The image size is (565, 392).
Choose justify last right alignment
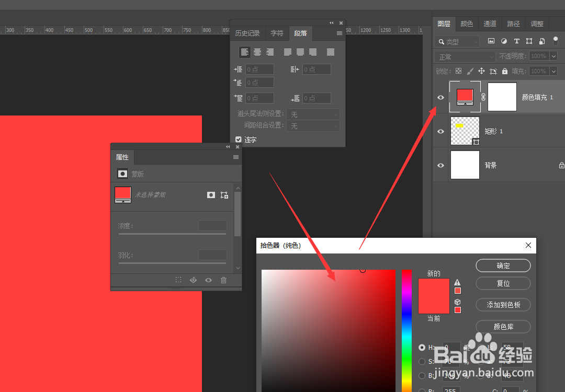[x=313, y=52]
